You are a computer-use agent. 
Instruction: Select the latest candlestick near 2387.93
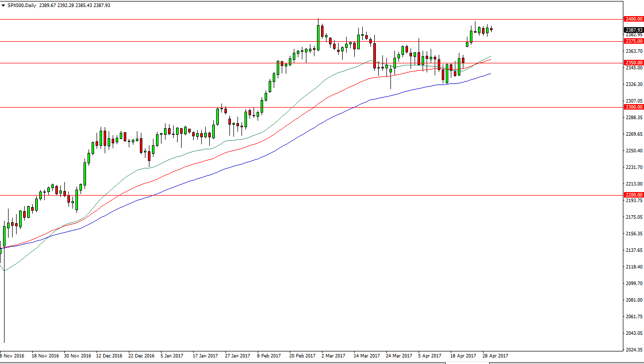coord(492,29)
